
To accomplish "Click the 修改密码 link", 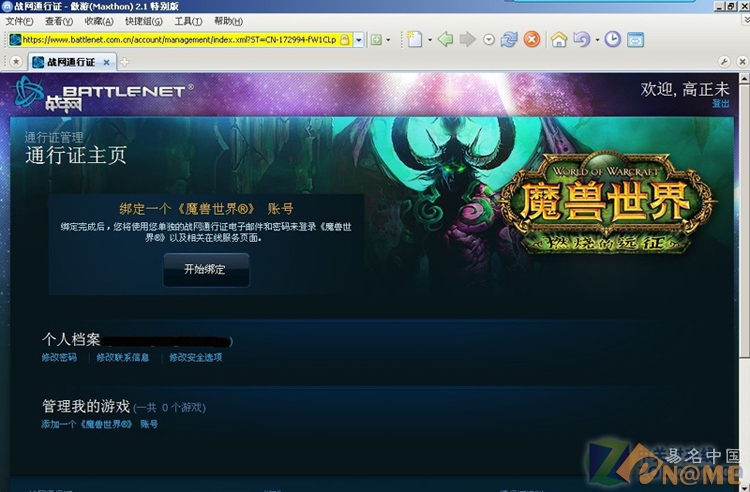I will coord(59,358).
